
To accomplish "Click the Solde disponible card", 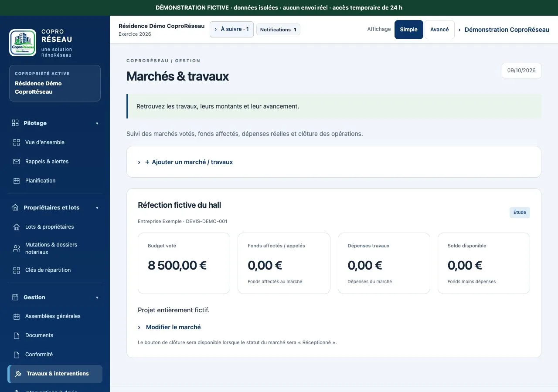I will pyautogui.click(x=484, y=263).
